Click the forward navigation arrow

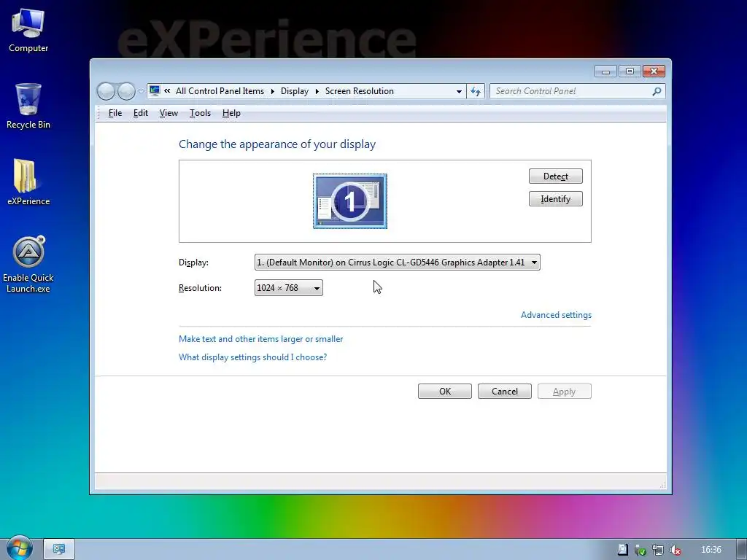[x=126, y=91]
